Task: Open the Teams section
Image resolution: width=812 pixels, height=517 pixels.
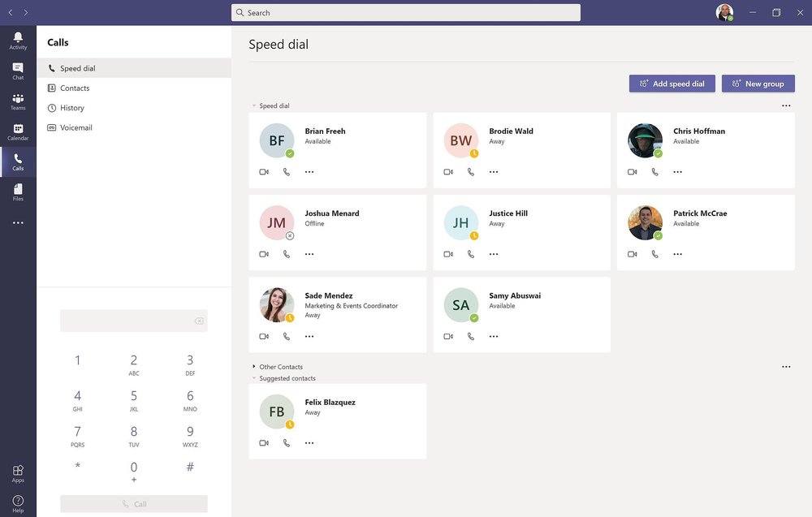Action: click(18, 101)
